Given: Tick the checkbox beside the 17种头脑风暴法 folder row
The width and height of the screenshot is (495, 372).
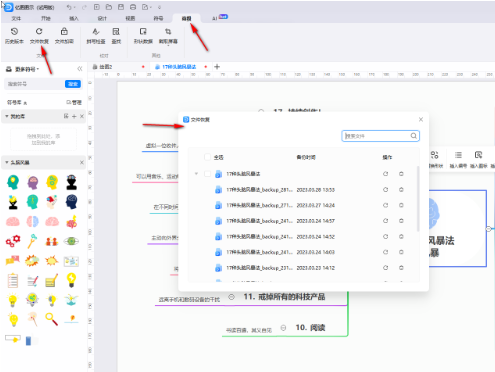Looking at the screenshot, I should [x=207, y=174].
